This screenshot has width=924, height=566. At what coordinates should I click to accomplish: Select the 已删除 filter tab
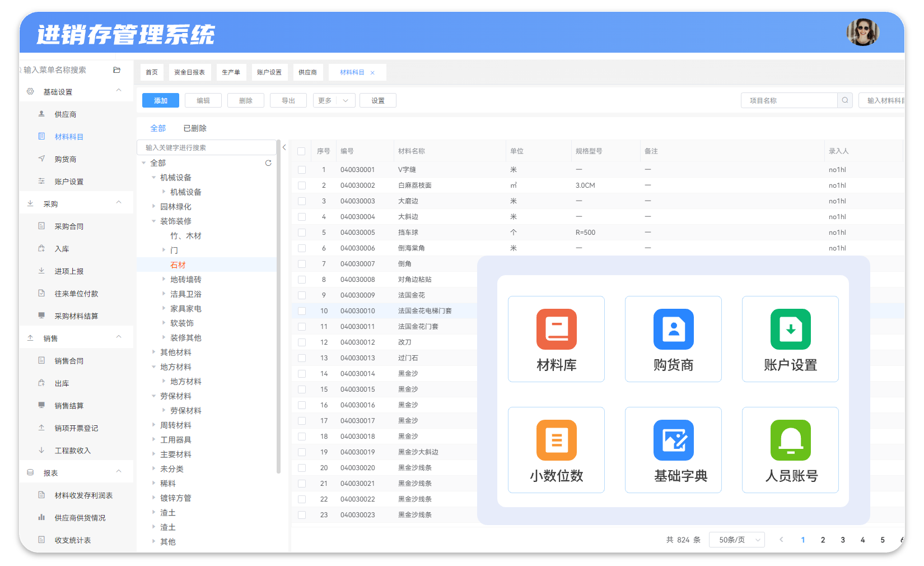point(195,128)
